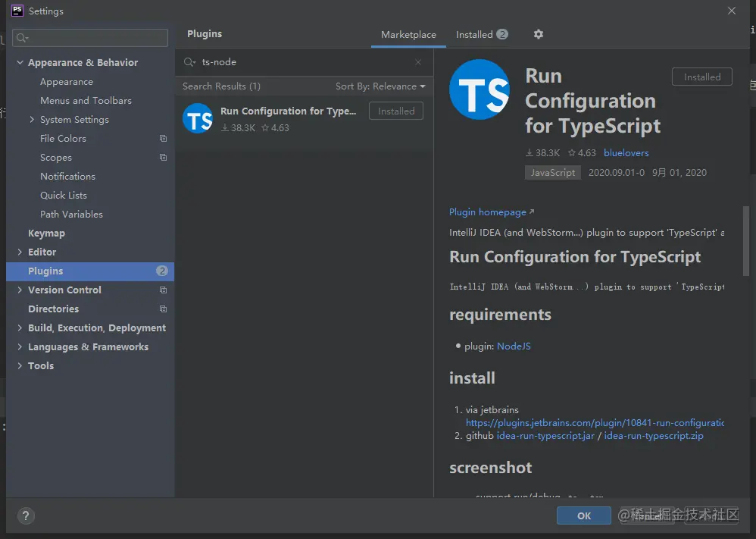Image resolution: width=756 pixels, height=539 pixels.
Task: Focus the plugin search field with ts-node
Action: pyautogui.click(x=304, y=61)
